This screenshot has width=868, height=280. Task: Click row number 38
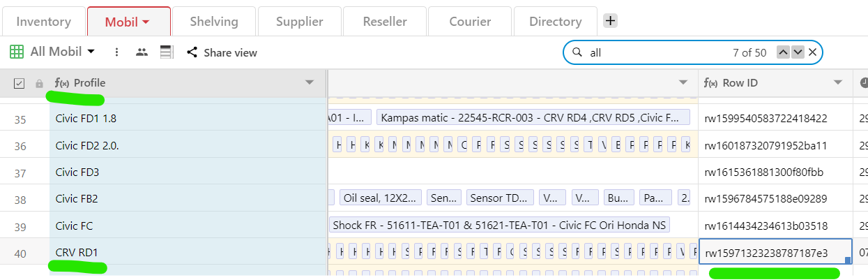point(20,200)
